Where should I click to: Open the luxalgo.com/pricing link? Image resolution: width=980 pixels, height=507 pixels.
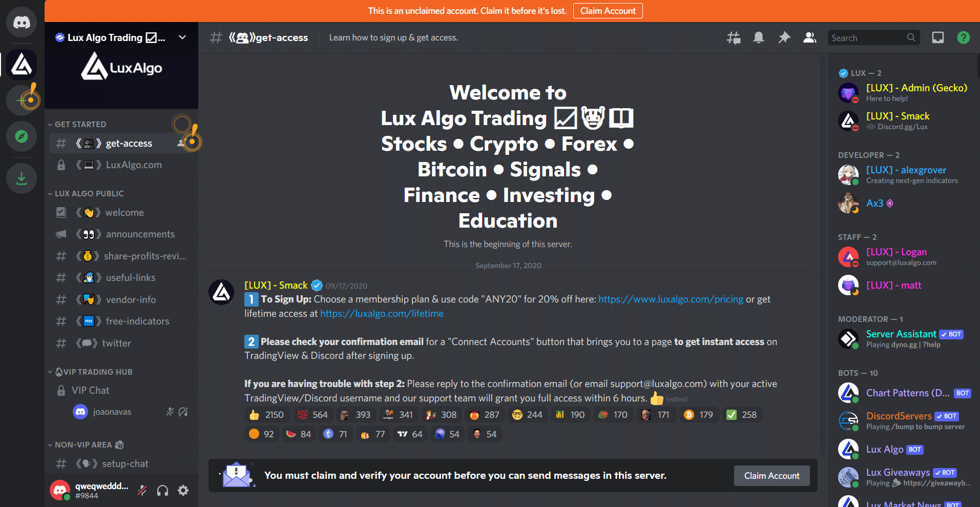click(671, 299)
